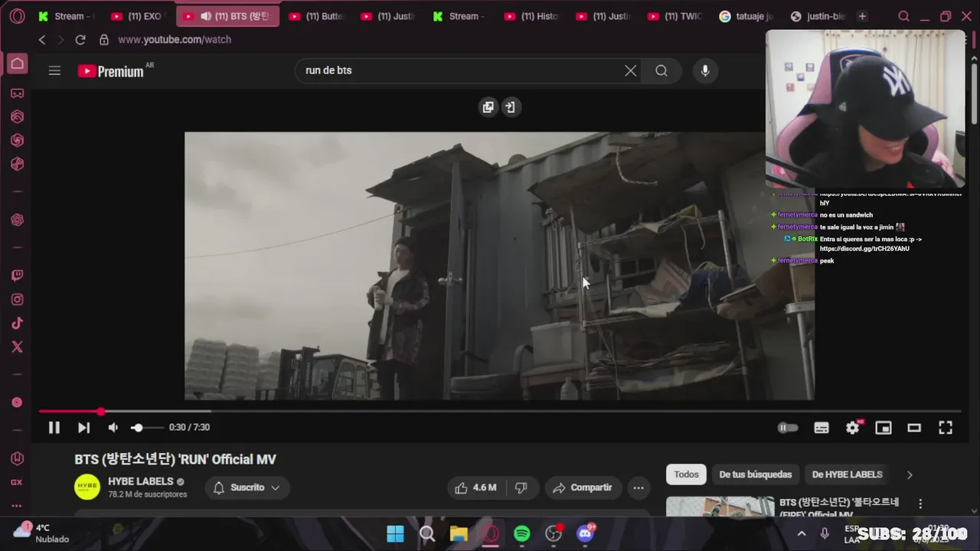Viewport: 980px width, 551px height.
Task: Open the Suscrito notification dropdown
Action: [247, 487]
